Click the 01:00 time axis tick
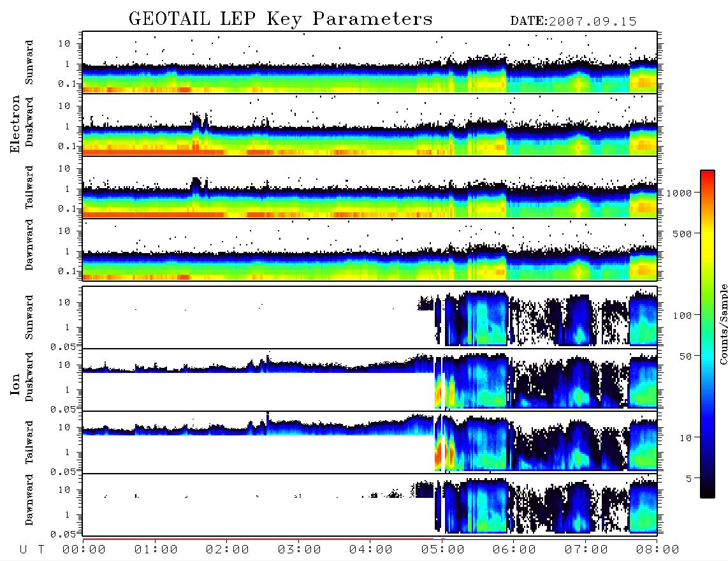The width and height of the screenshot is (728, 561). 156,550
